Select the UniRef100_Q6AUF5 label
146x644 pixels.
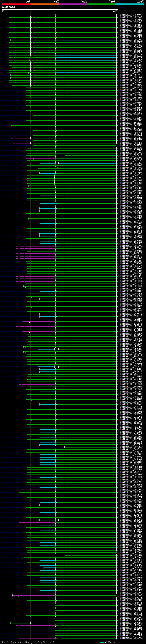click(131, 113)
